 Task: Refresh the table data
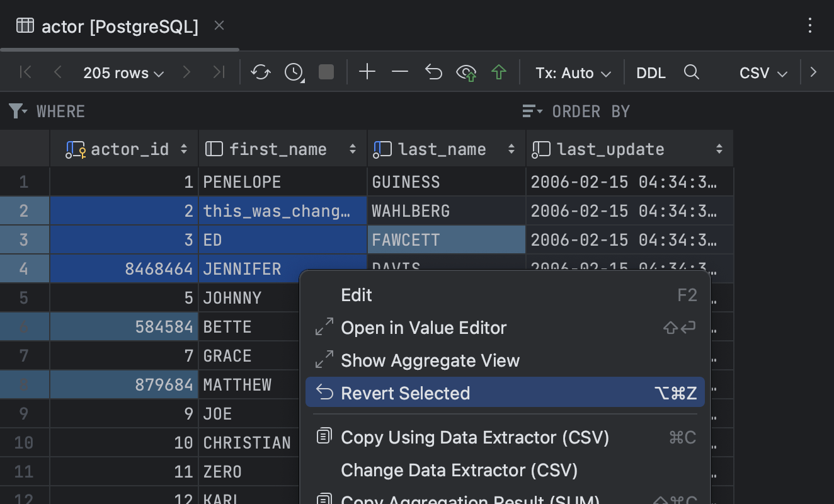point(260,72)
